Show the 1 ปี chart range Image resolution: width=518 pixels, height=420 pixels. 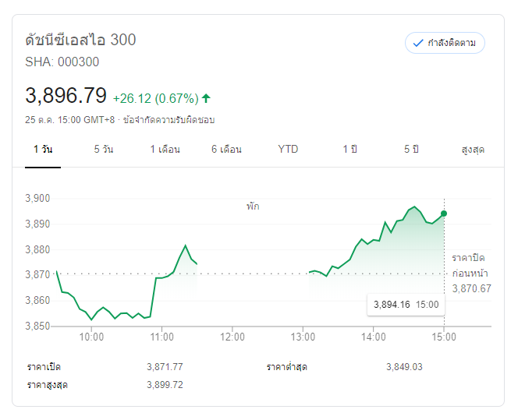pos(349,149)
